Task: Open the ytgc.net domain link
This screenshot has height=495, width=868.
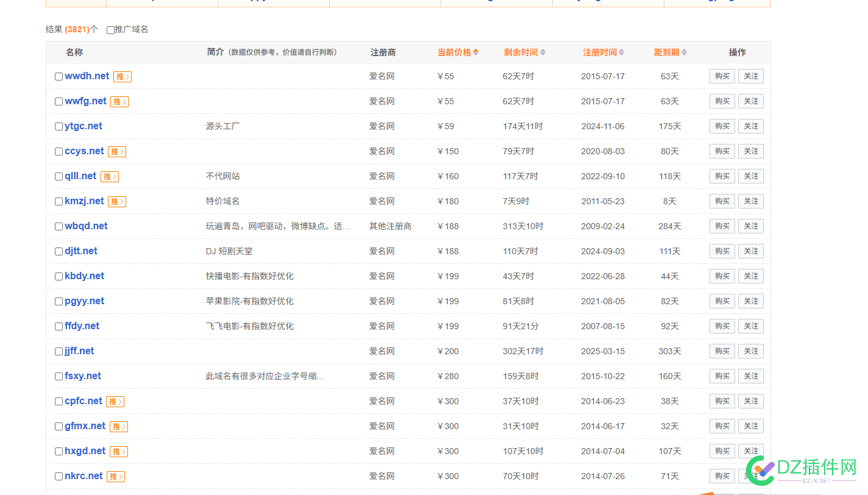Action: click(84, 126)
